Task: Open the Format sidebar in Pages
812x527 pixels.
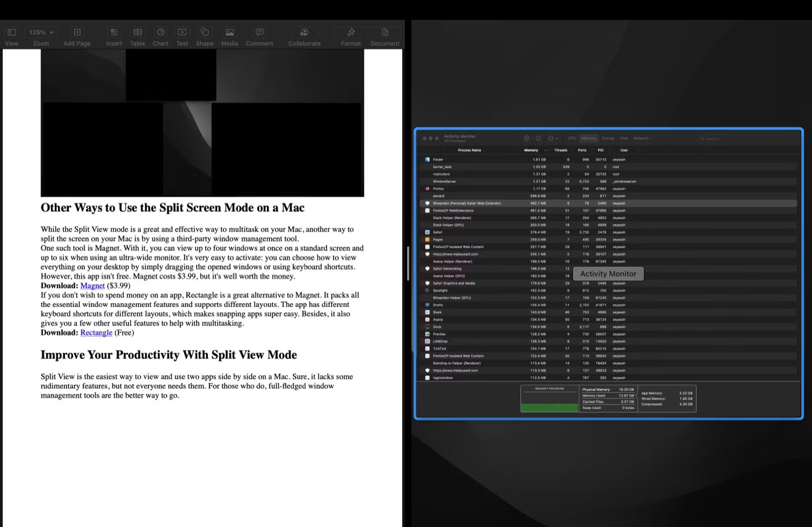Action: (x=350, y=32)
